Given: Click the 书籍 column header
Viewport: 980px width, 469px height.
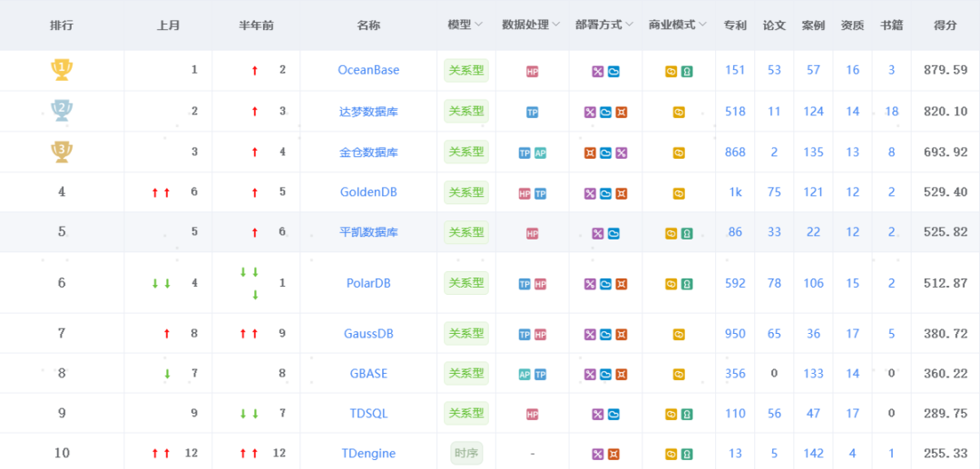Looking at the screenshot, I should [x=891, y=25].
